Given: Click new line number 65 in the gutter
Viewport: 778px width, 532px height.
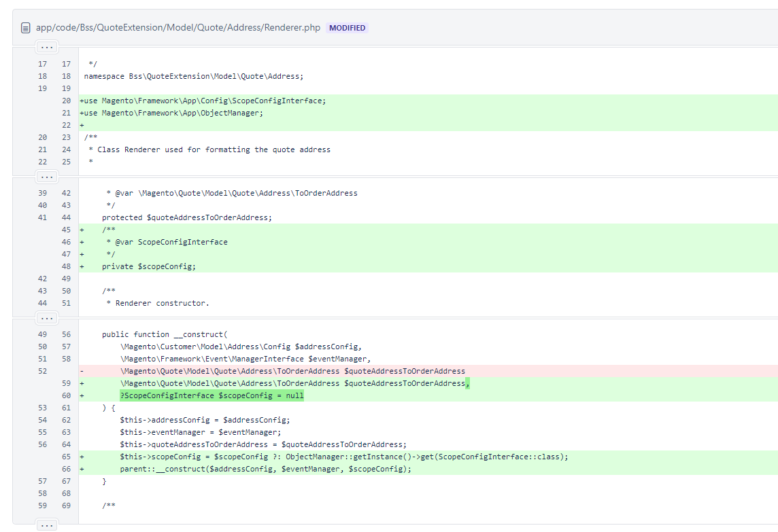Looking at the screenshot, I should click(66, 457).
